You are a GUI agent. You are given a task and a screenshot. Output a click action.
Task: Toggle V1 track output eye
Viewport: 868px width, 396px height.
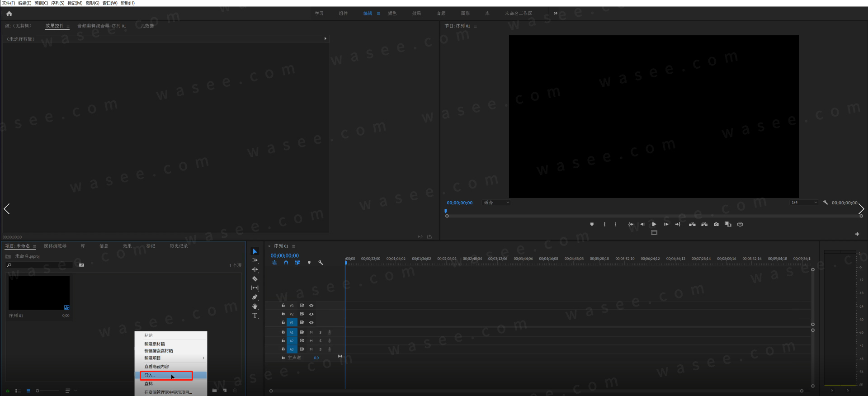click(x=311, y=323)
